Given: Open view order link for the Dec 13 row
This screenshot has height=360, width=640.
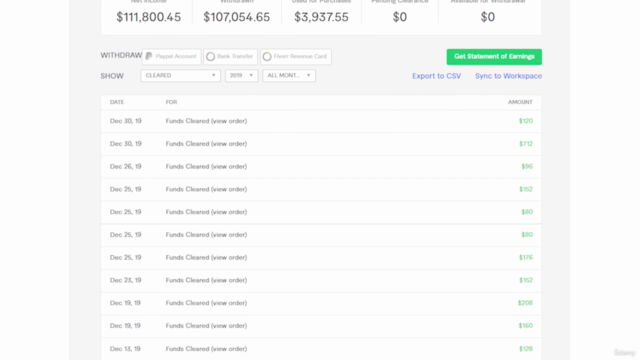Looking at the screenshot, I should (x=229, y=349).
